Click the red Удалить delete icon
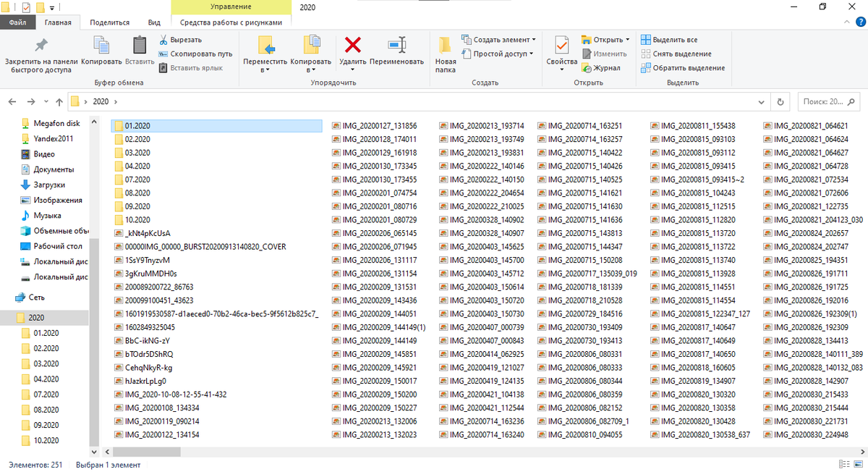This screenshot has height=472, width=868. [352, 45]
